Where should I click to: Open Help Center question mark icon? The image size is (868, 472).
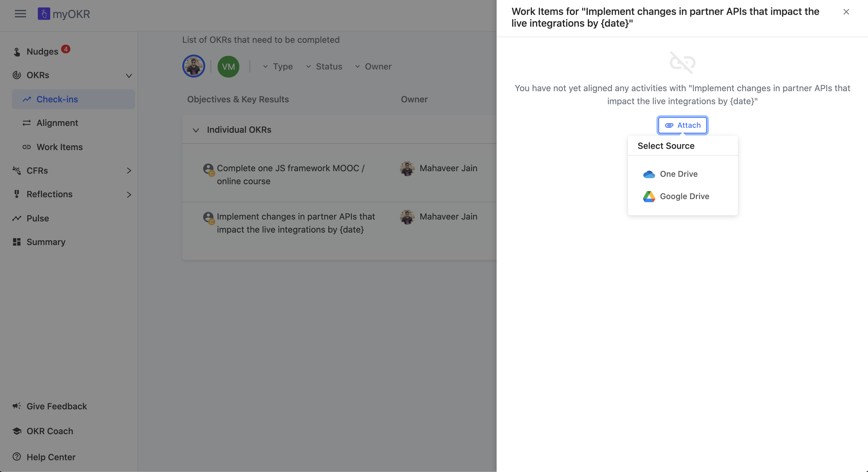(16, 457)
